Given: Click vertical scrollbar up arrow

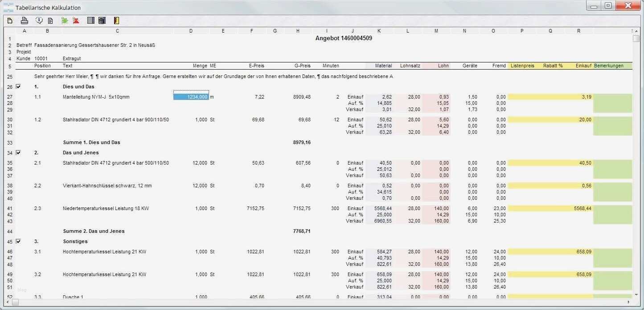Looking at the screenshot, I should 636,31.
